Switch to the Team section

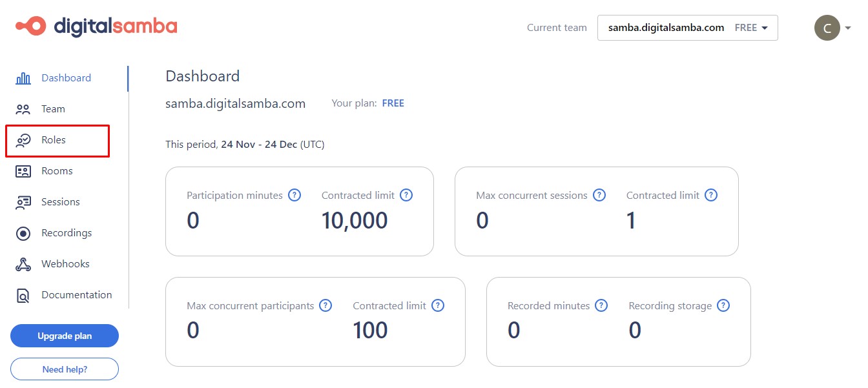pos(53,109)
